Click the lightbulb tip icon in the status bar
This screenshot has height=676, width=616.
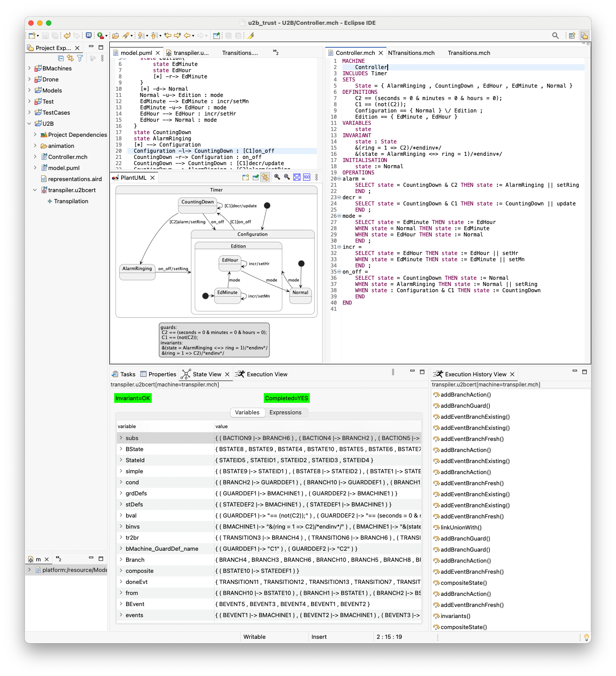click(586, 637)
